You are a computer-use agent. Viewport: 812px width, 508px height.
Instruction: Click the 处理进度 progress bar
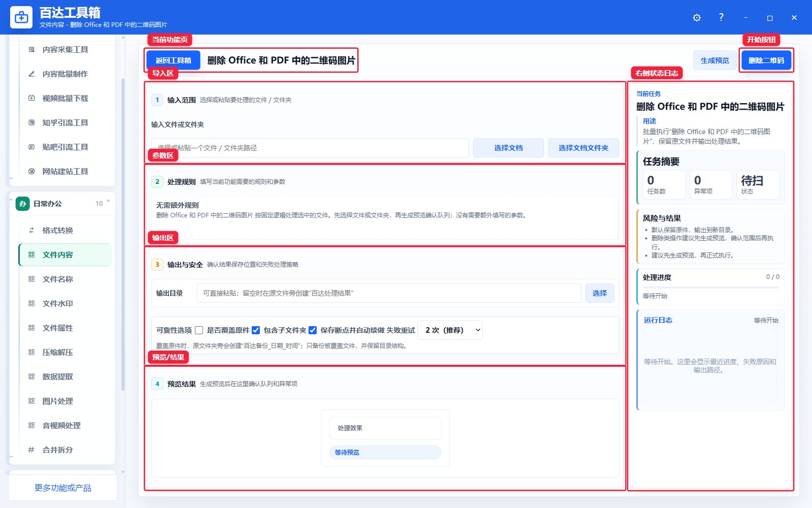711,288
